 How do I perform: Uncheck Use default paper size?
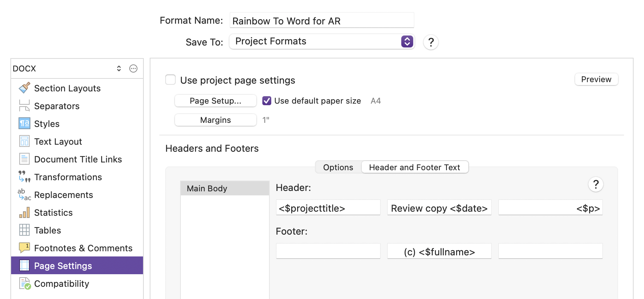pos(267,101)
